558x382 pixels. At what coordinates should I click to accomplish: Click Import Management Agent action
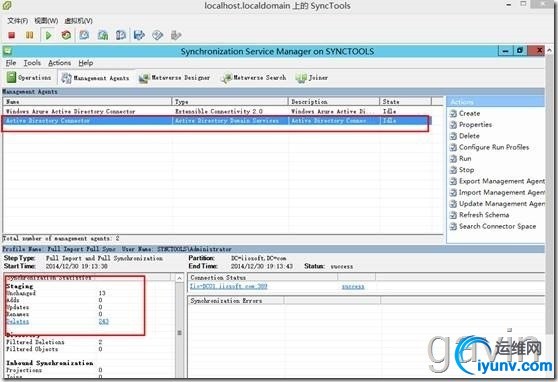(502, 192)
